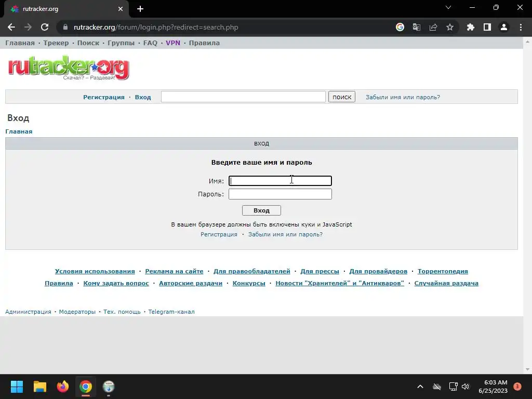Open Кому задать вопрос footer link
532x399 pixels.
[x=116, y=283]
